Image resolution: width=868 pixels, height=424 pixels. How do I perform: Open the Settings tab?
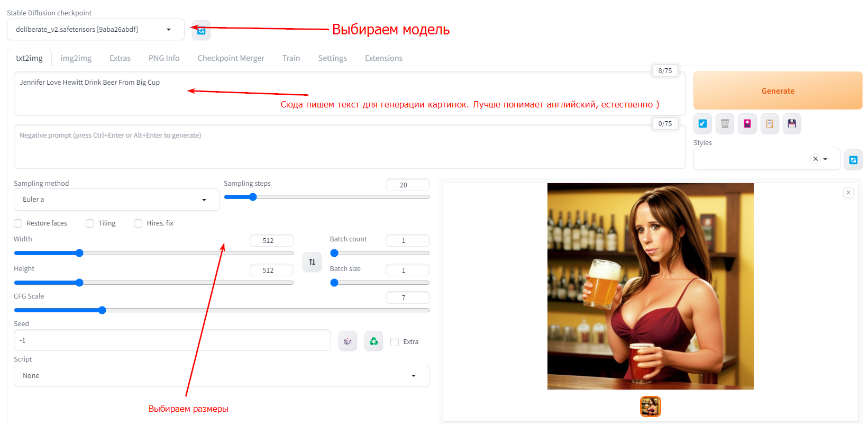pos(332,58)
